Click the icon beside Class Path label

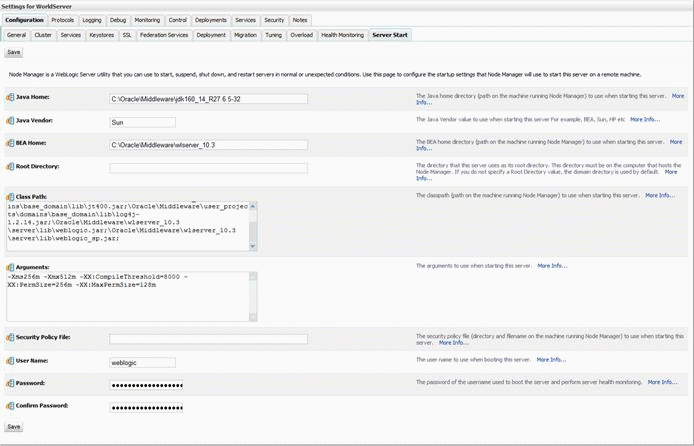coord(10,196)
